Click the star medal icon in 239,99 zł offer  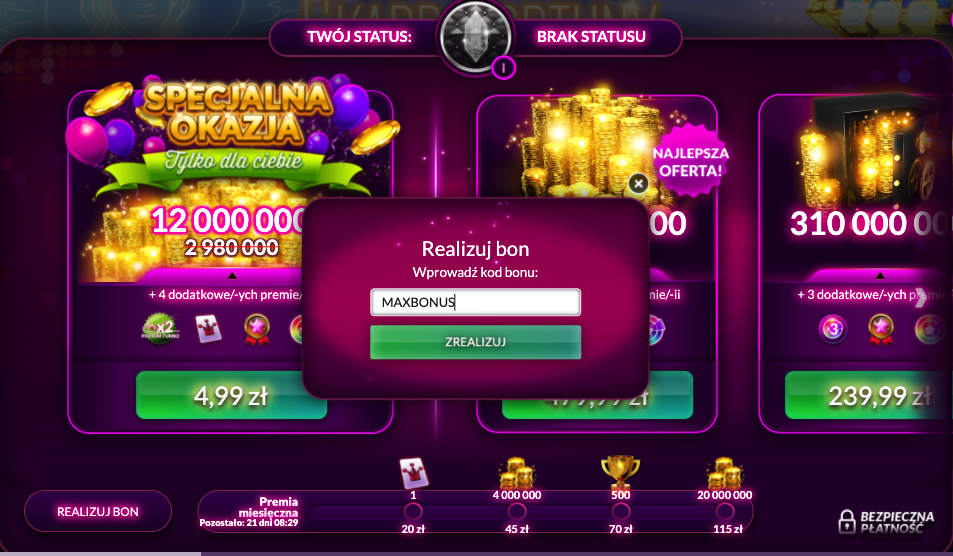pyautogui.click(x=881, y=329)
